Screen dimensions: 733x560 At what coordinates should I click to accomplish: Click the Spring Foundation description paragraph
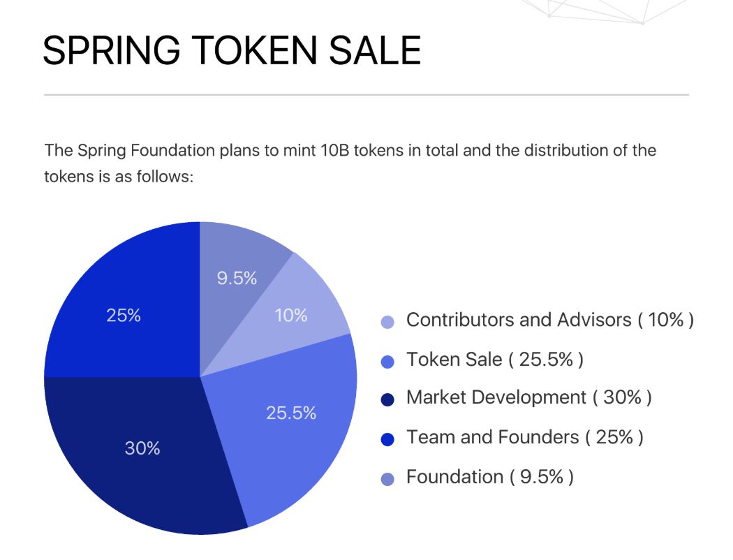click(350, 163)
